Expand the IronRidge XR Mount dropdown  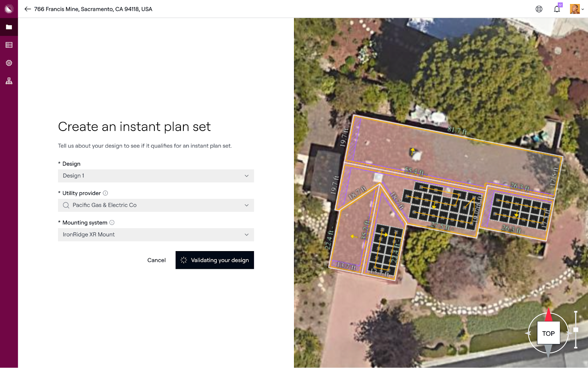156,235
